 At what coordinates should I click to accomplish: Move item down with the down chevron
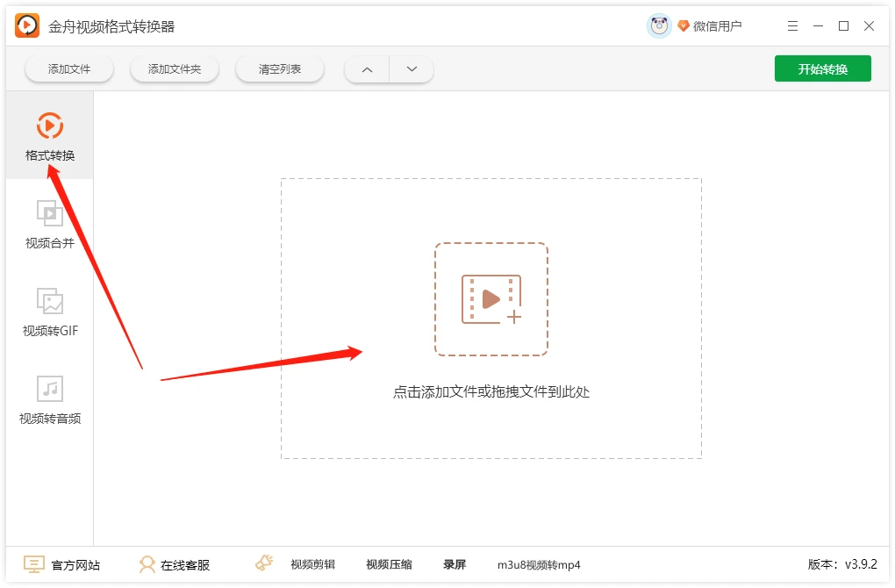coord(412,69)
